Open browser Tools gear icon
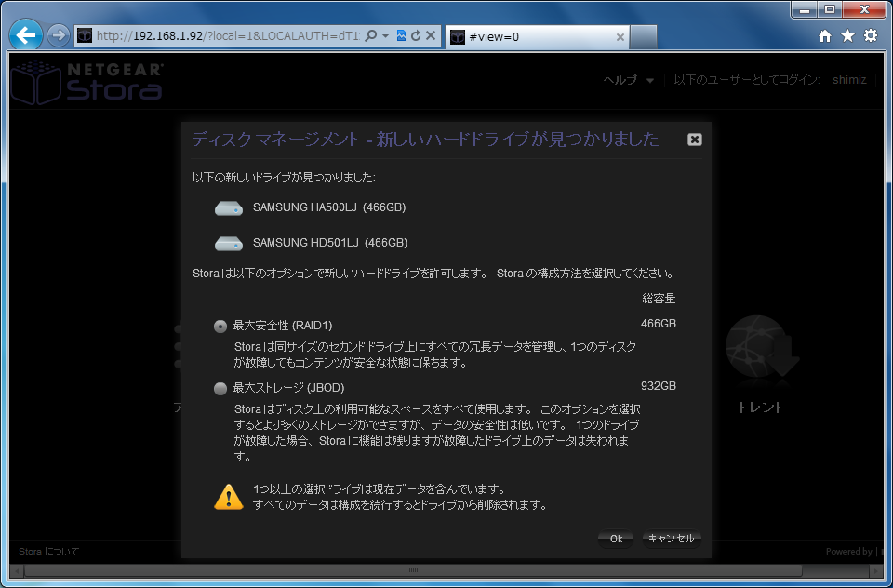 click(871, 36)
